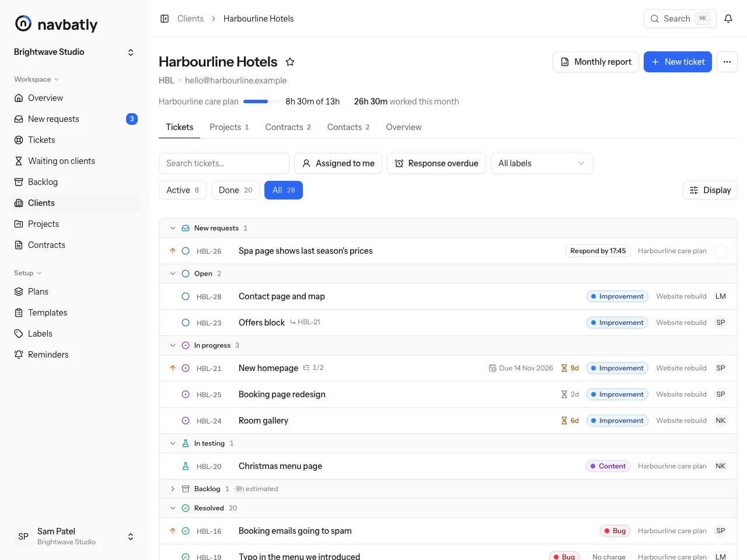Open Waiting on clients view
The image size is (747, 560).
click(75, 161)
